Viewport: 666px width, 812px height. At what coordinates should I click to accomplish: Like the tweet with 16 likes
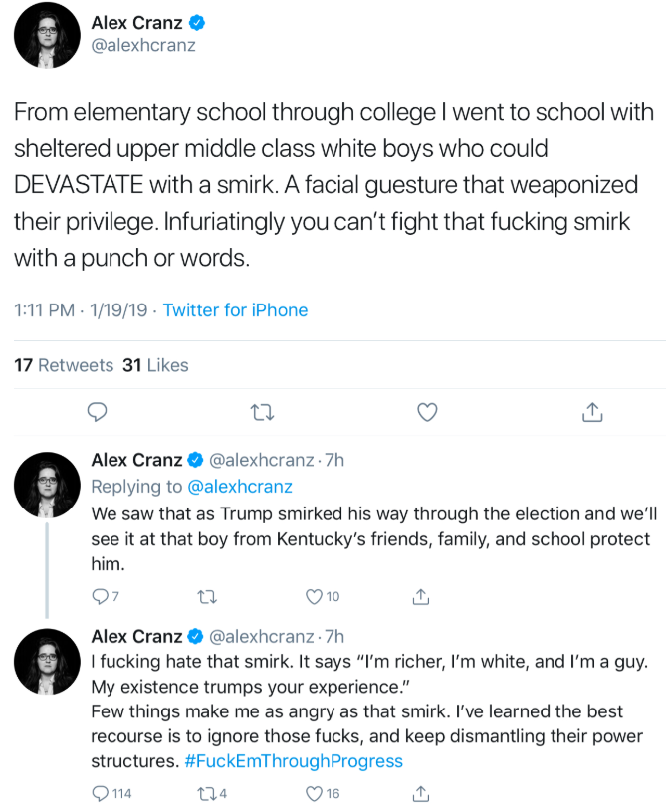click(315, 793)
